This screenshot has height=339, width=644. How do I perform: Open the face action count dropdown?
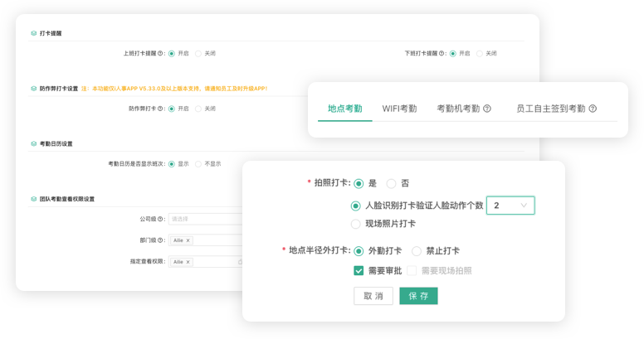coord(510,206)
